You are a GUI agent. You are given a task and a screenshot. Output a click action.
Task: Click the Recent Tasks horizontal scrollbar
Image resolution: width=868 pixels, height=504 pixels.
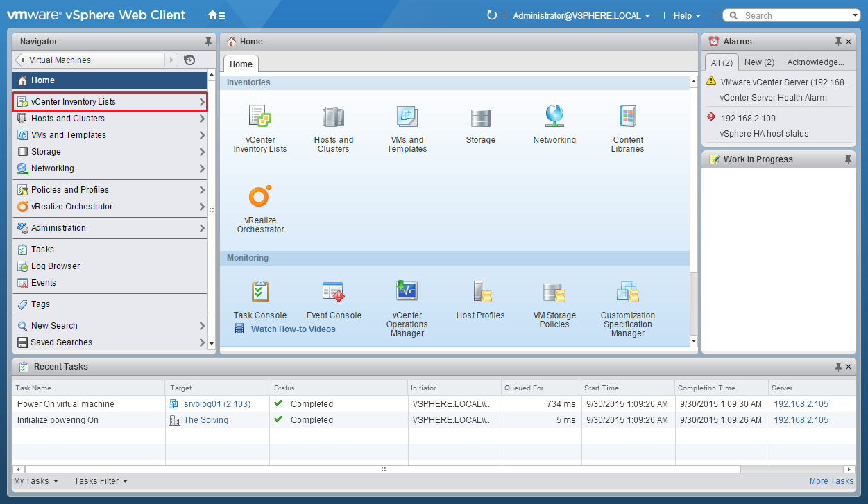click(x=383, y=469)
